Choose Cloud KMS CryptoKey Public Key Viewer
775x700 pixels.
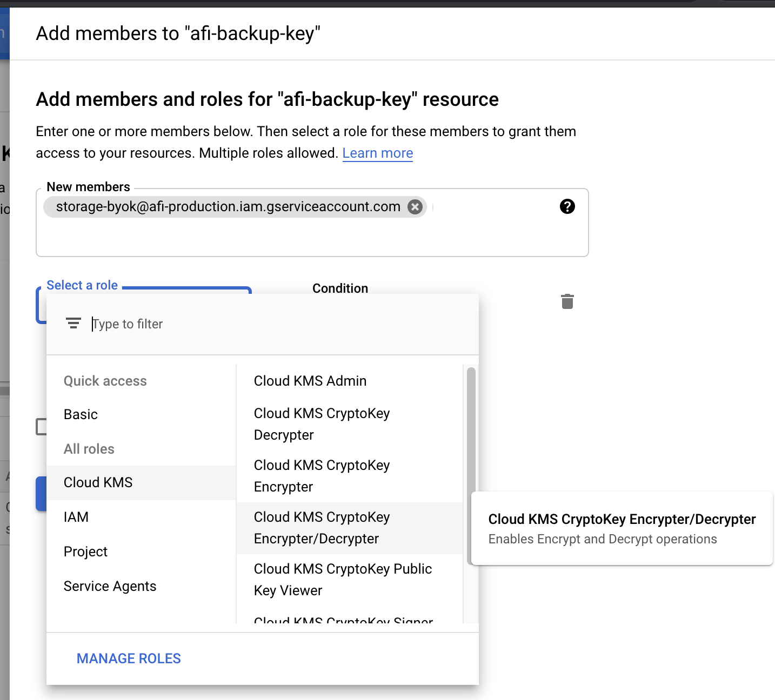click(350, 580)
